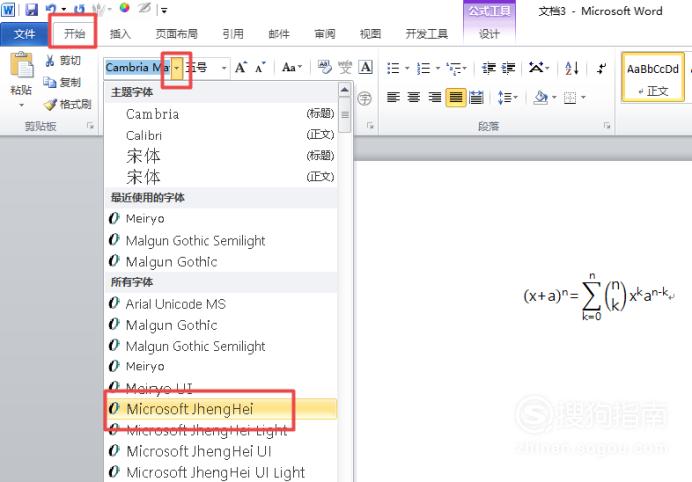The height and width of the screenshot is (482, 692).
Task: Click the enclosed character 字 icon
Action: pyautogui.click(x=365, y=98)
